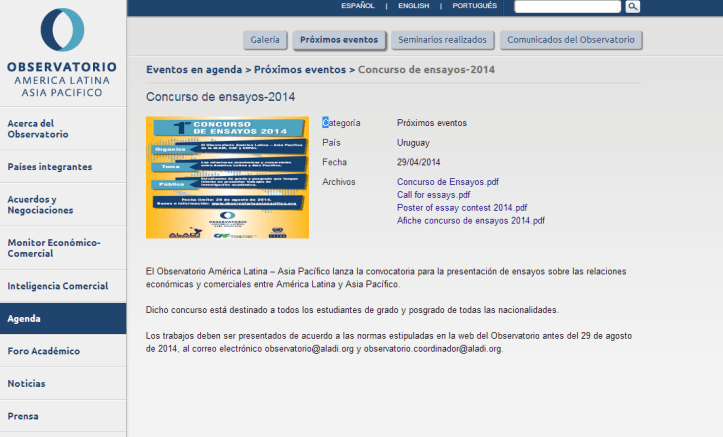Open Comunicados del Observatorio tab

point(571,40)
